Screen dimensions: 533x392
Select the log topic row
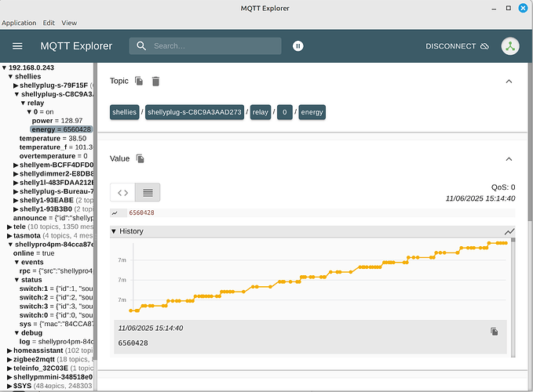[56, 342]
